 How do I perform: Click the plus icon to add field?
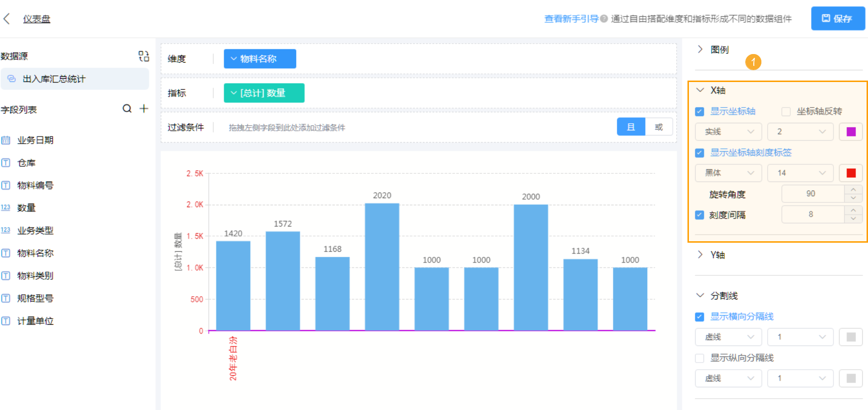pos(144,109)
